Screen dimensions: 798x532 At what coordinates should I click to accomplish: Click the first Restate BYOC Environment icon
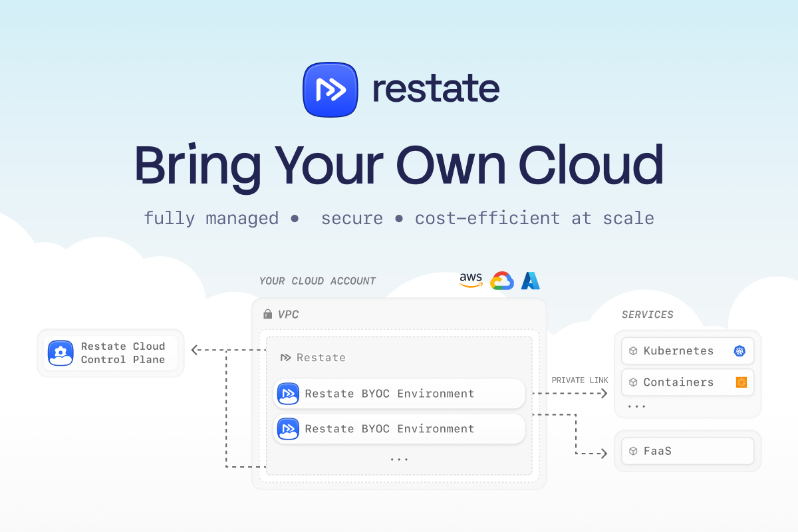[x=288, y=394]
